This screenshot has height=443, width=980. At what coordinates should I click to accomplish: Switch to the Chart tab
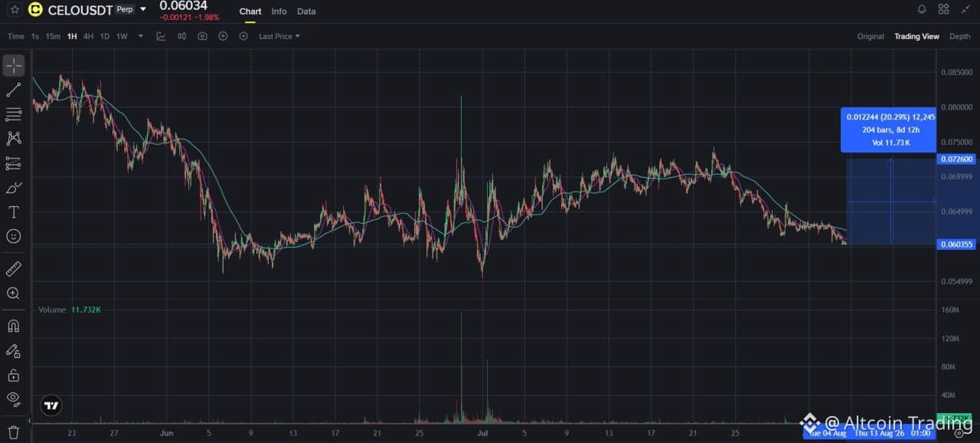click(x=250, y=11)
